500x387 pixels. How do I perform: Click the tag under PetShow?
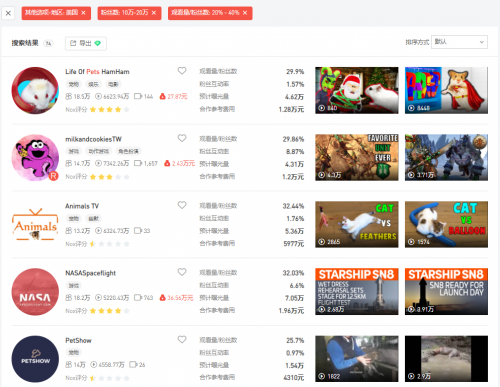74,353
